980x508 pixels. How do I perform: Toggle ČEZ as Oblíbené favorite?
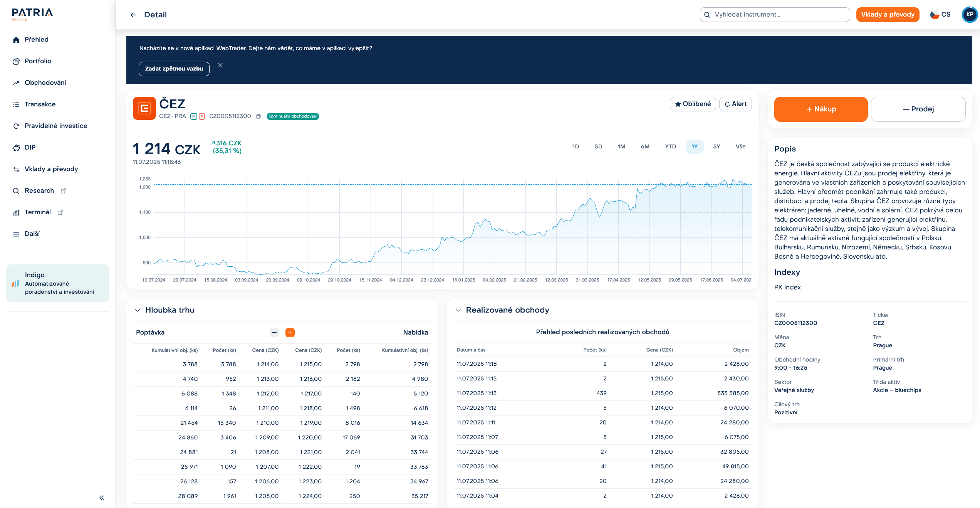(693, 104)
